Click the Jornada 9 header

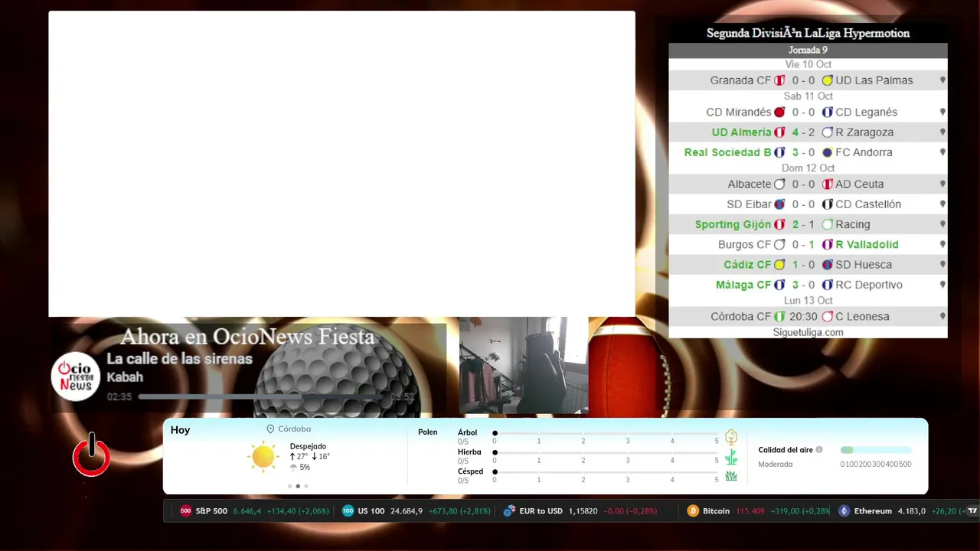pos(808,51)
